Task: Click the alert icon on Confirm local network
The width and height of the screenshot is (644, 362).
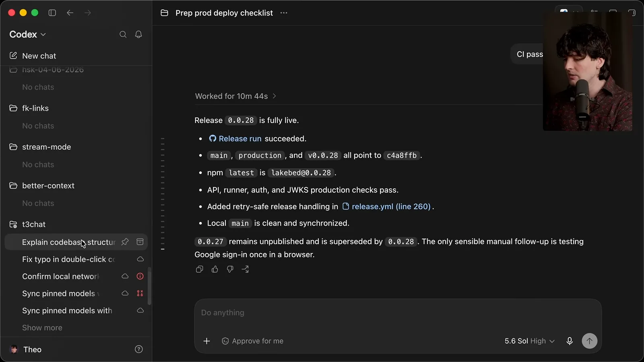Action: 140,276
